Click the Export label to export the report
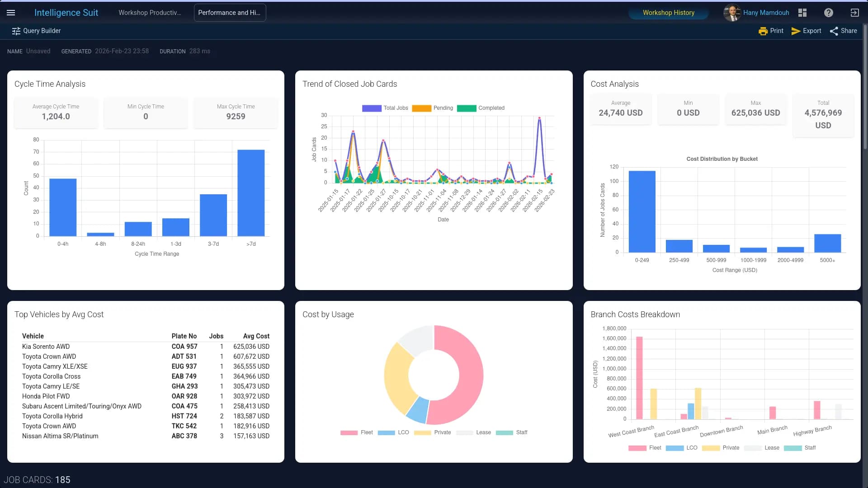 [x=811, y=31]
